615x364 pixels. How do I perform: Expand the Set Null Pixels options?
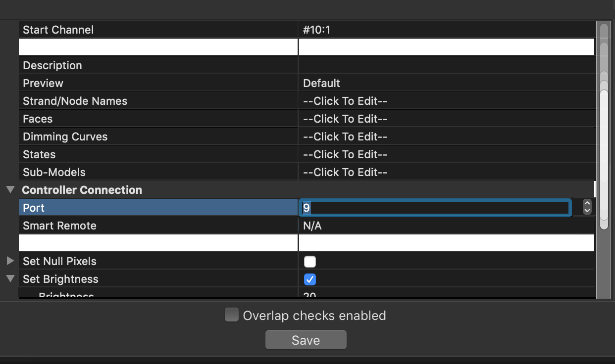(x=10, y=261)
